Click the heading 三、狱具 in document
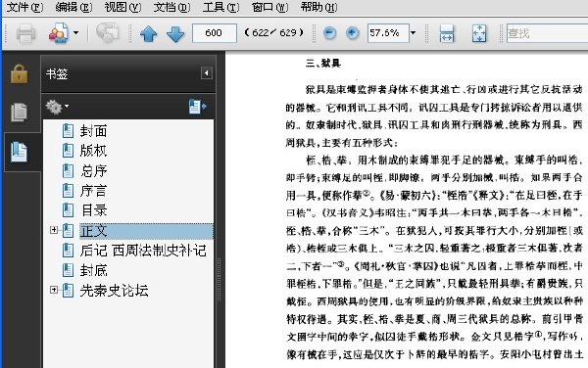The image size is (588, 368). pyautogui.click(x=322, y=64)
